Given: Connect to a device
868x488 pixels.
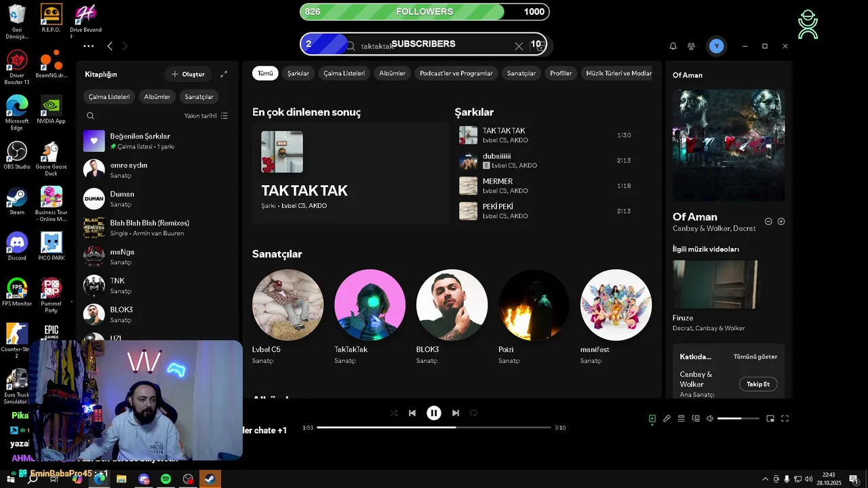Looking at the screenshot, I should pos(696,419).
